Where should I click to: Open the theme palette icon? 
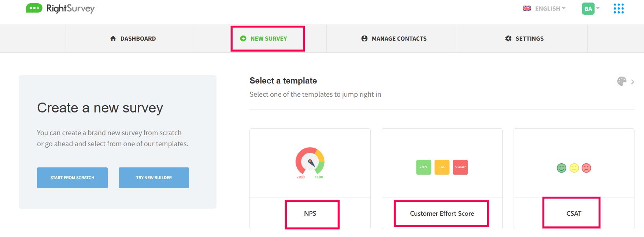click(x=622, y=81)
